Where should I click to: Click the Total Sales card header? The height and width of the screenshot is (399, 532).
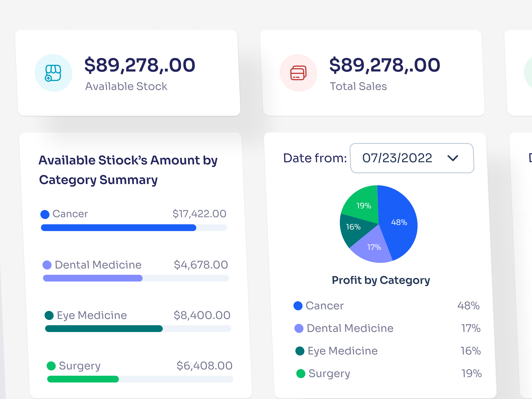358,86
